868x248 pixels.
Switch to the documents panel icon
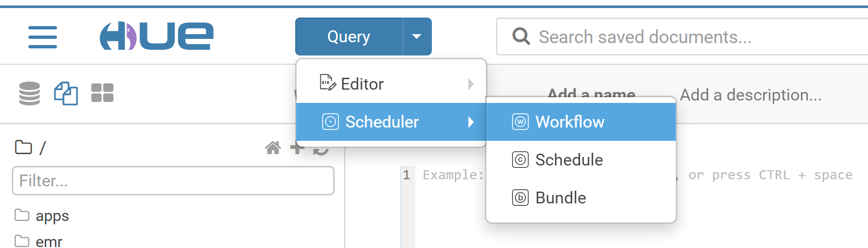[66, 93]
